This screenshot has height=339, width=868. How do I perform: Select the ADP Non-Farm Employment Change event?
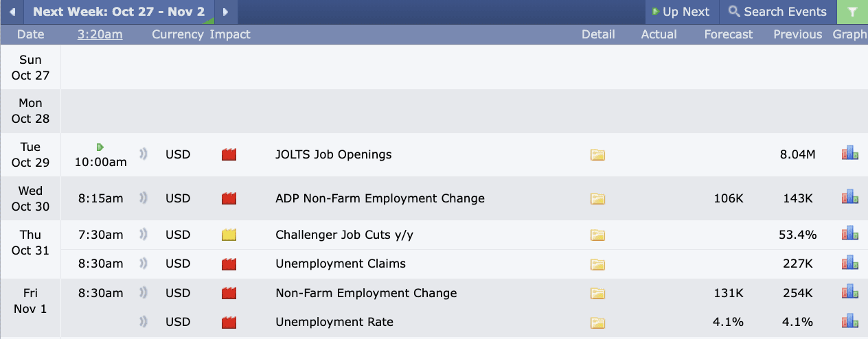point(380,198)
